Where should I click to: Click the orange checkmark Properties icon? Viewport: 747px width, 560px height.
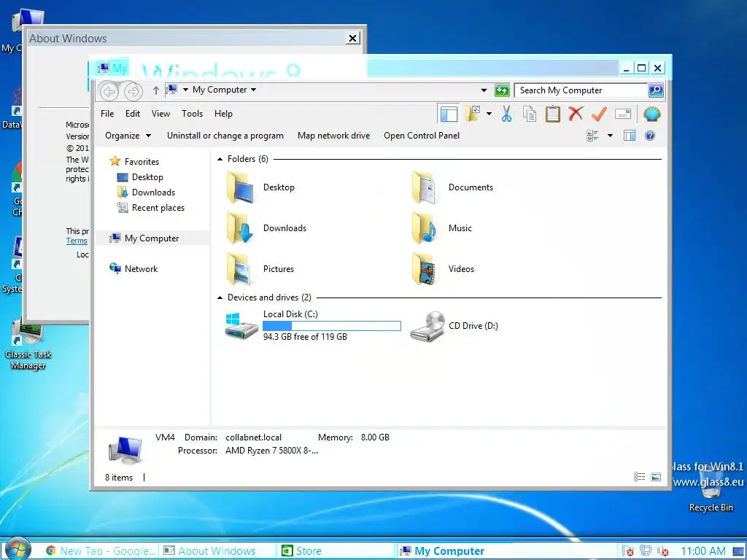click(x=599, y=114)
